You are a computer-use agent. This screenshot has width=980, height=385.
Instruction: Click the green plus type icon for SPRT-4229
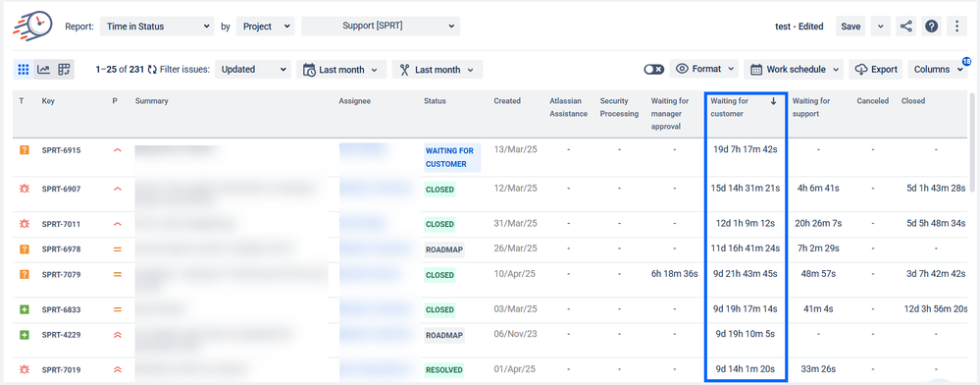click(x=25, y=335)
